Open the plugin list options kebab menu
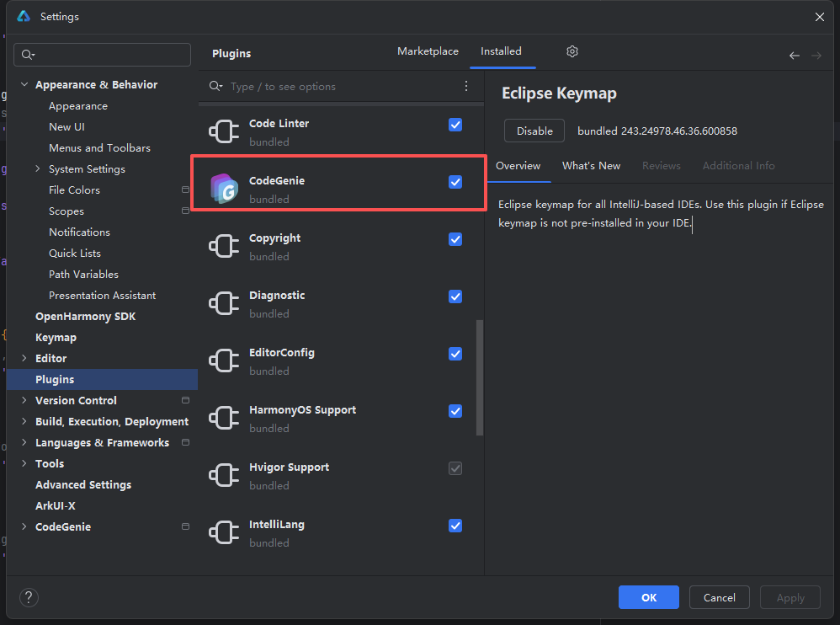 pyautogui.click(x=466, y=86)
